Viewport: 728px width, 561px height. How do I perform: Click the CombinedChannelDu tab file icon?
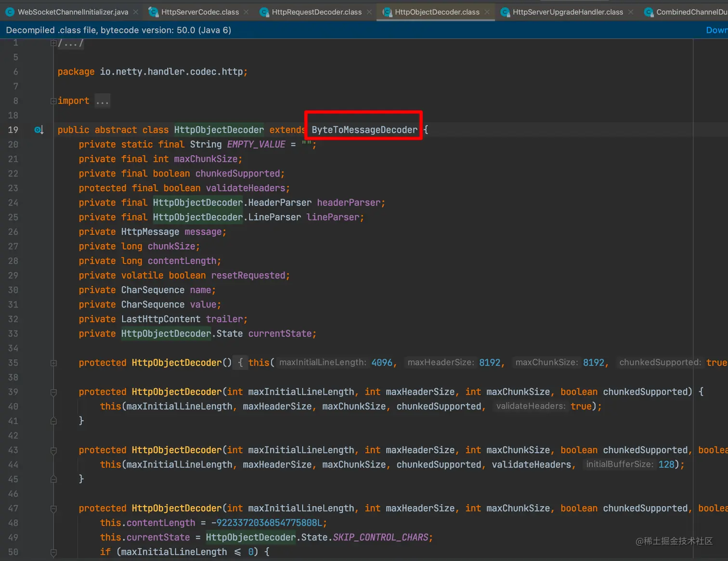[649, 12]
